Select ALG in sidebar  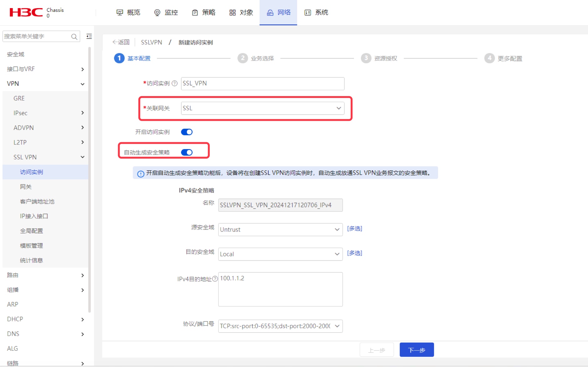pos(46,349)
